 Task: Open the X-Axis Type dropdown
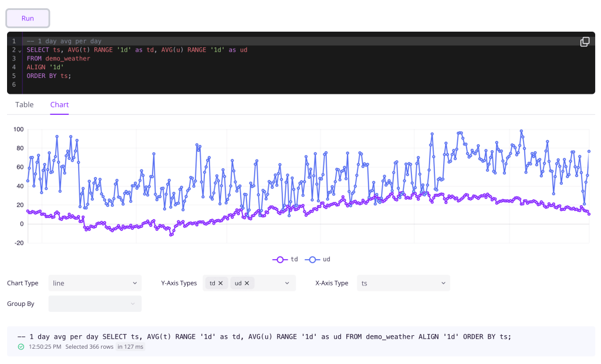(x=403, y=283)
